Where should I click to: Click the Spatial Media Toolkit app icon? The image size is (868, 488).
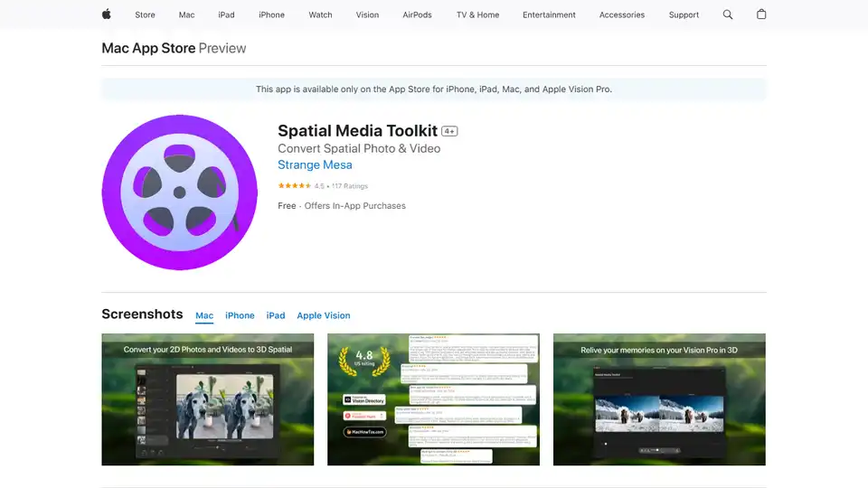tap(179, 192)
